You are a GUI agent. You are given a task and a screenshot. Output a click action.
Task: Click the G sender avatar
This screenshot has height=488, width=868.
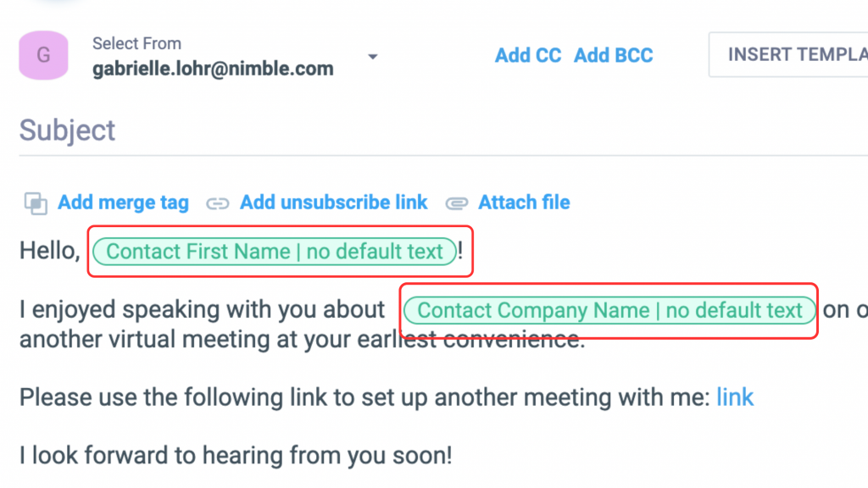[x=43, y=56]
